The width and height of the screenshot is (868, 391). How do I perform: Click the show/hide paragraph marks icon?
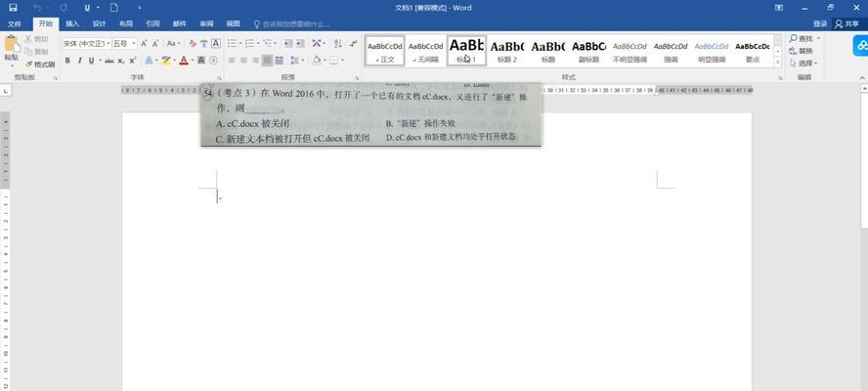pyautogui.click(x=354, y=43)
